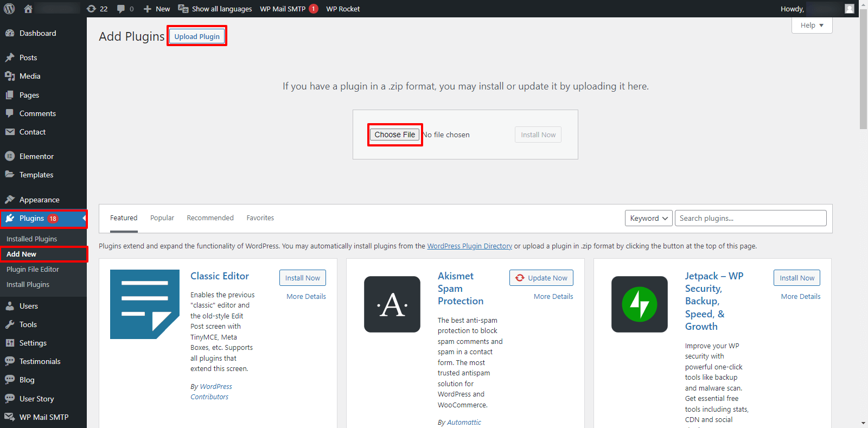Open More Details for Jetpack
The height and width of the screenshot is (428, 868).
click(x=801, y=296)
